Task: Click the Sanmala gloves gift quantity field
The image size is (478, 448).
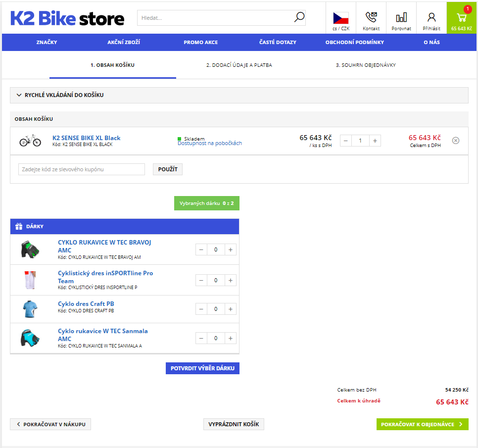Action: point(216,338)
